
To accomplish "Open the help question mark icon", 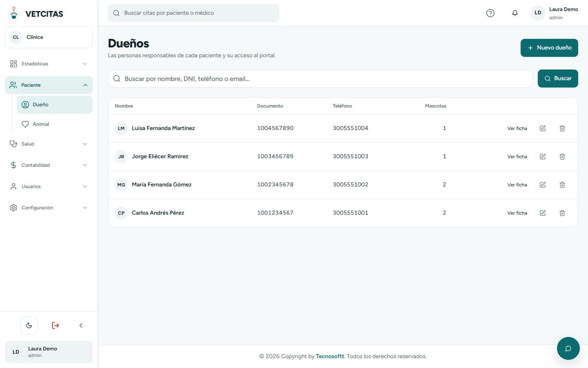I will (x=490, y=13).
